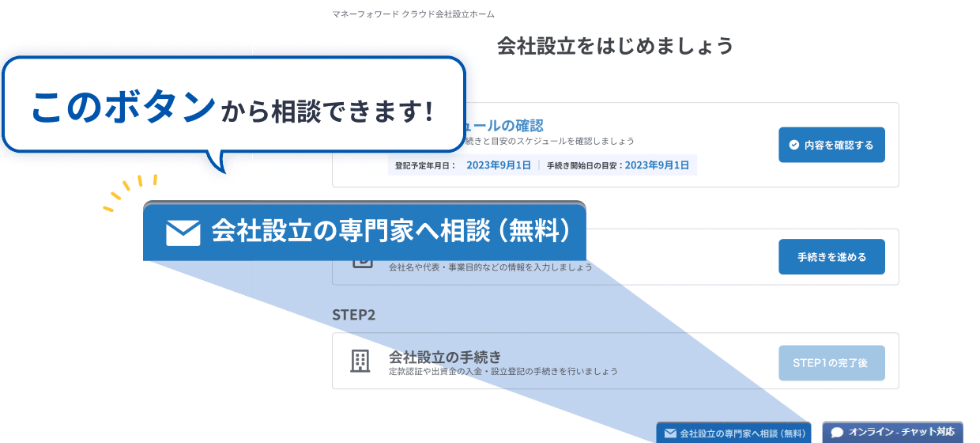Open オンライン - チャット対応 chat support
The width and height of the screenshot is (980, 443).
pyautogui.click(x=893, y=432)
